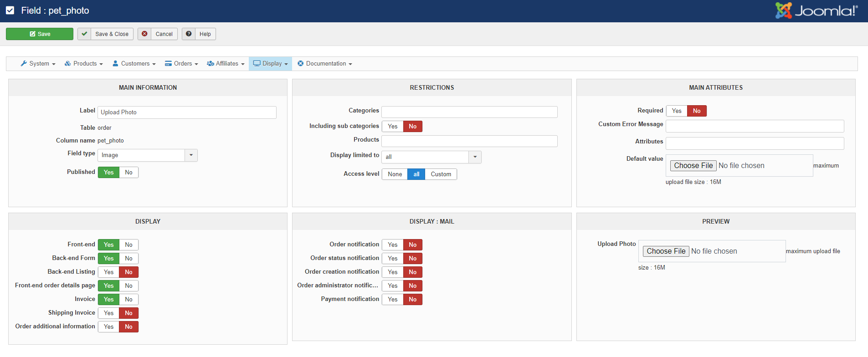Choose File in the Preview Upload Photo
Screen dimensions: 868x357
[666, 251]
